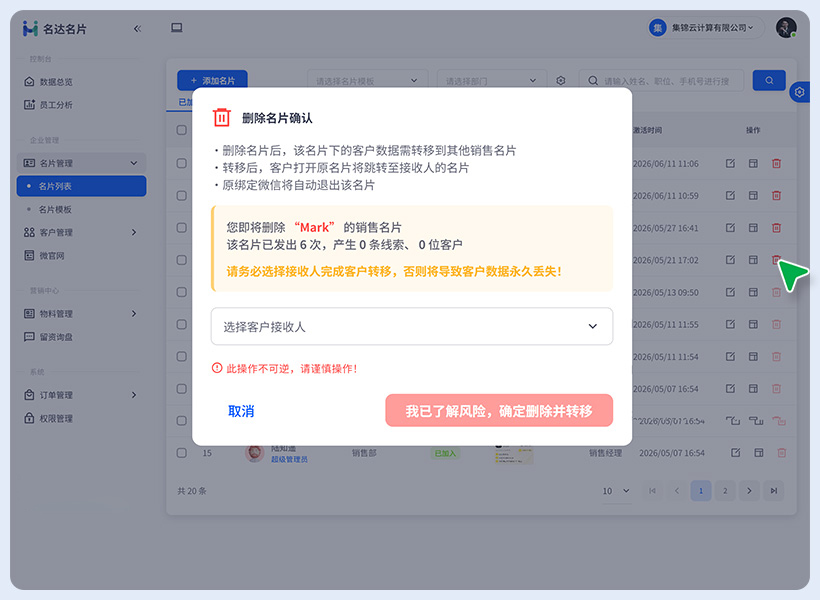The height and width of the screenshot is (600, 820).
Task: Click the blue search button
Action: (769, 81)
